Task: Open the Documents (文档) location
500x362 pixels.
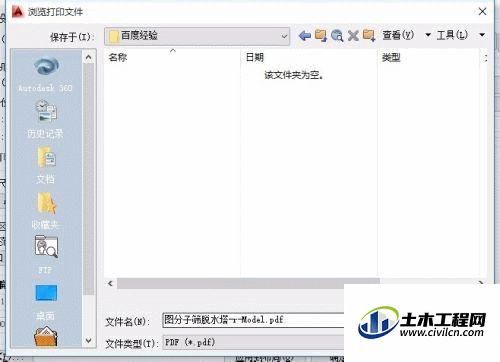Action: [46, 165]
